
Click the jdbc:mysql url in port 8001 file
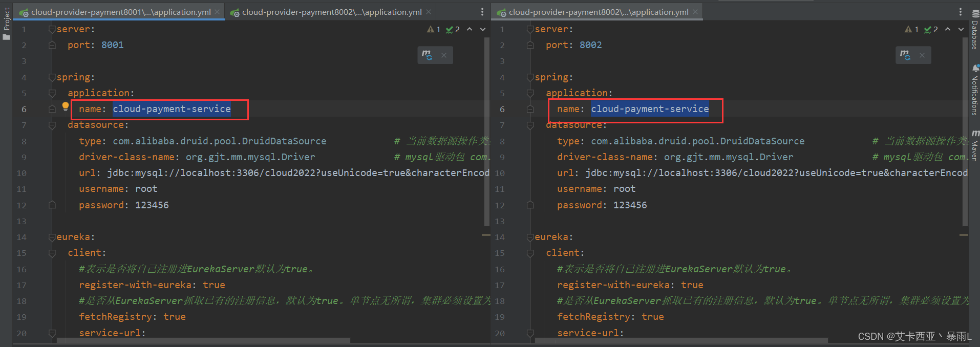(x=298, y=173)
